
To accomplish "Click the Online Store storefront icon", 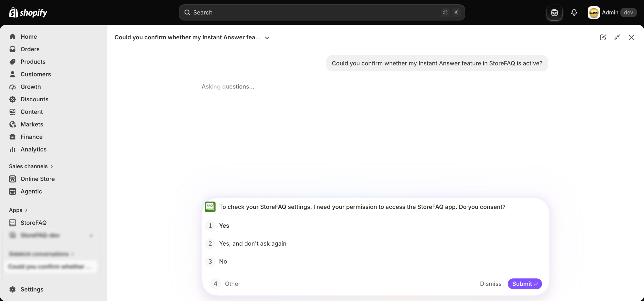I will (x=13, y=179).
